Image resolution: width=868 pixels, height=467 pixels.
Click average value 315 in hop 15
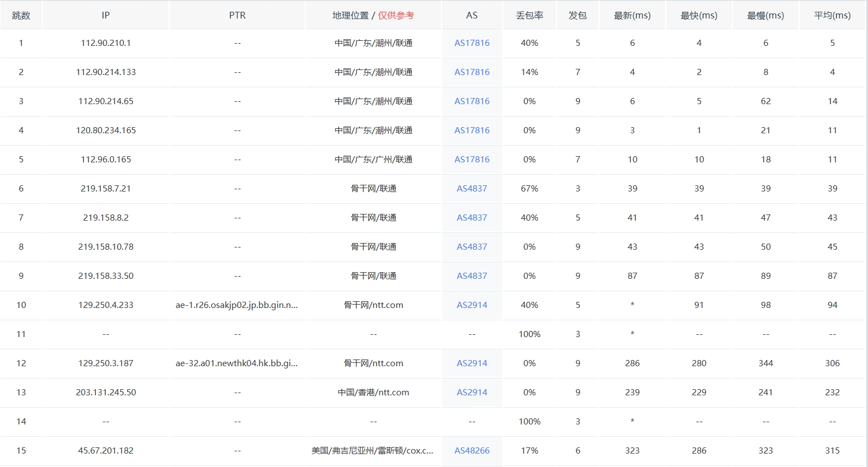click(x=833, y=451)
